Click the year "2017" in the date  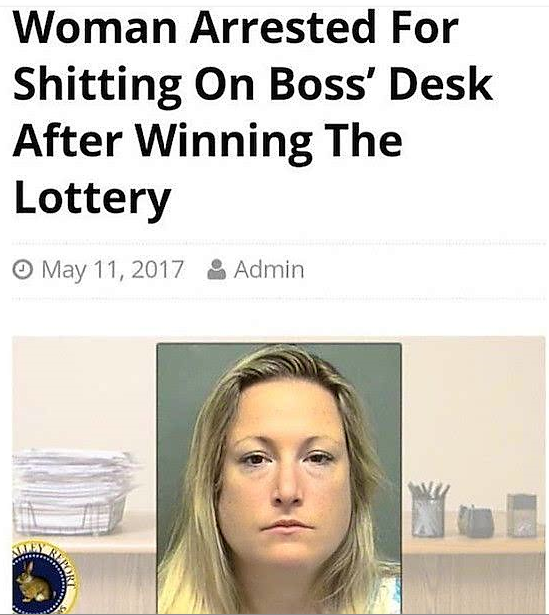pos(158,270)
